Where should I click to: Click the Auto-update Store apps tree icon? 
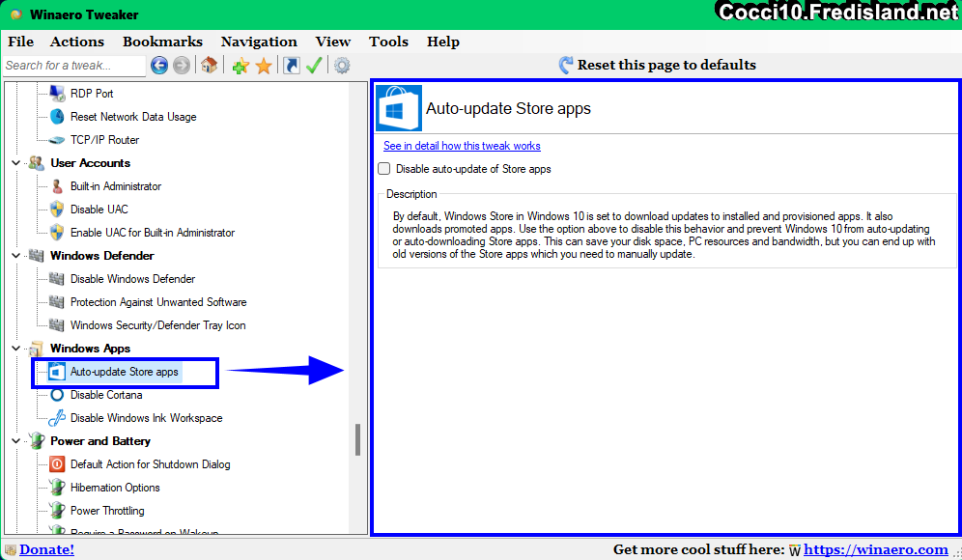click(x=57, y=372)
